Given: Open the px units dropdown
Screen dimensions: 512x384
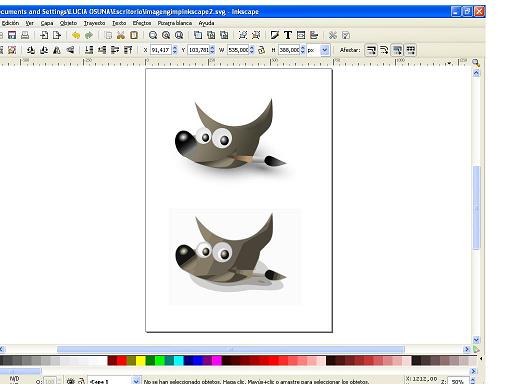Looking at the screenshot, I should (x=324, y=50).
